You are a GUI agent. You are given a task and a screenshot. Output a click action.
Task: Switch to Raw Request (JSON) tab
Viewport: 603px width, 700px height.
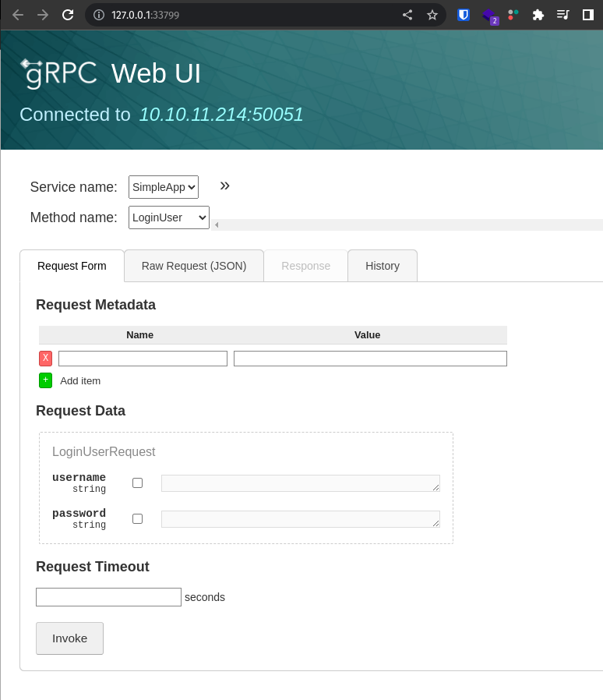click(x=194, y=266)
